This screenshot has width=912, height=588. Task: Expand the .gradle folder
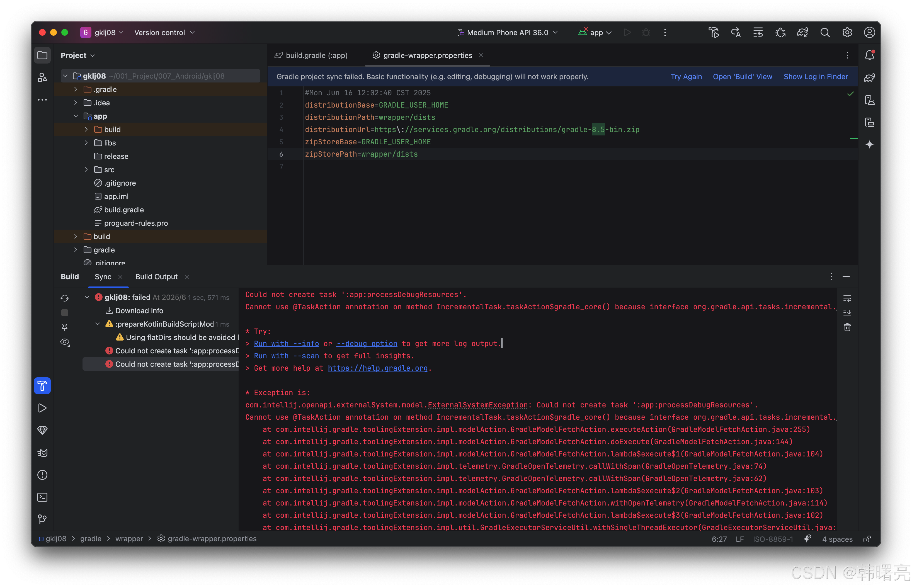[76, 89]
